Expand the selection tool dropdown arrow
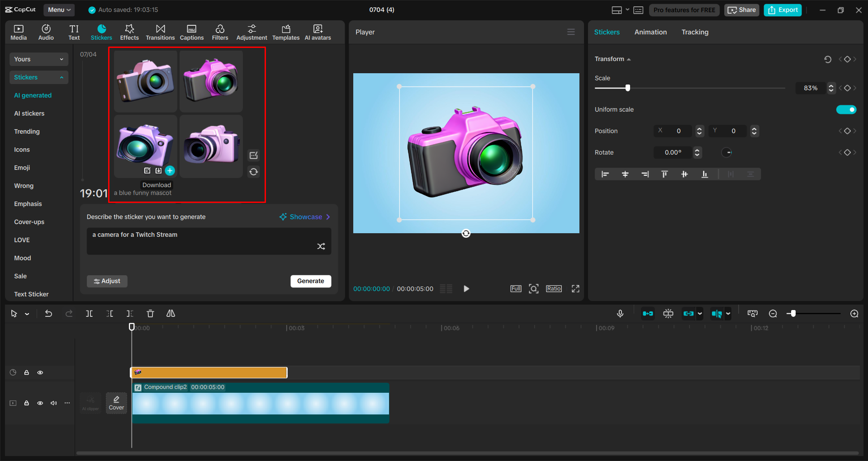This screenshot has height=461, width=868. click(27, 313)
